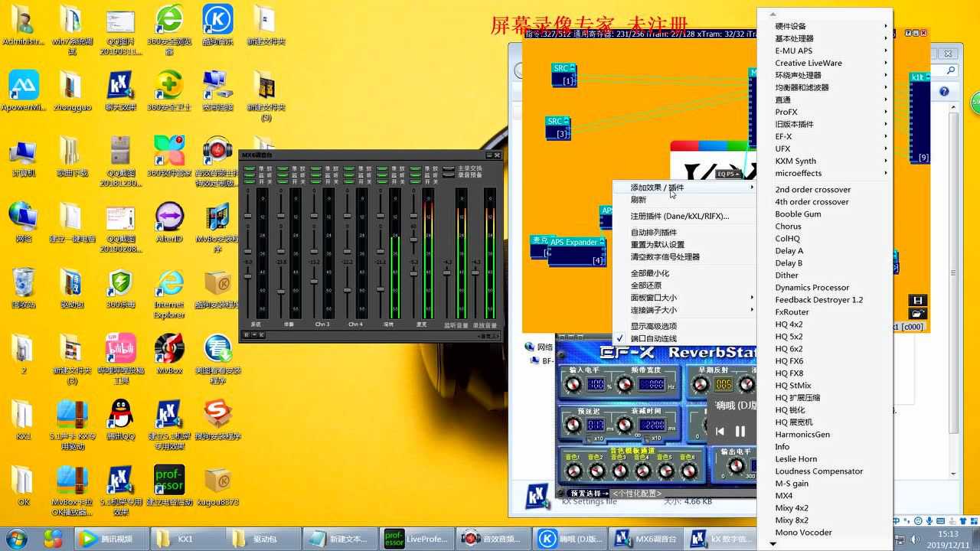
Task: Click the save icon in kX DSP window
Action: coord(918,301)
